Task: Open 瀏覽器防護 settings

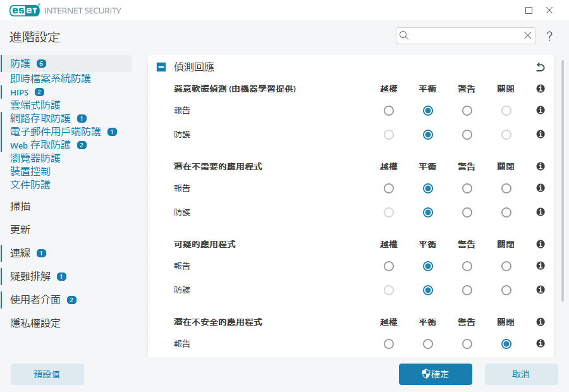Action: (35, 158)
